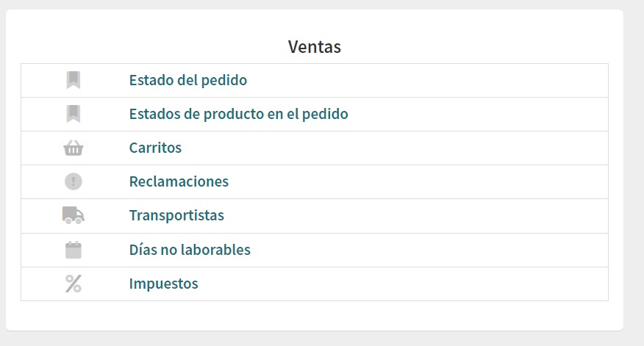
Task: Go to the Carritos link
Action: [155, 148]
